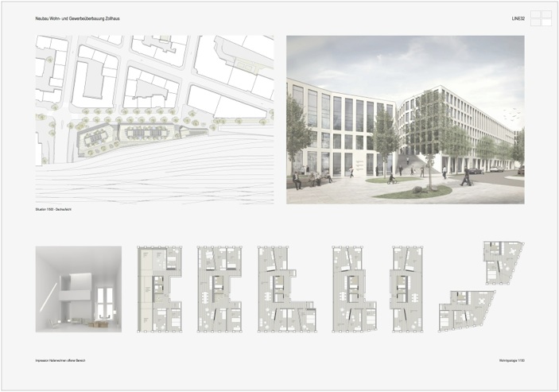Select the LINE32 label in the header
Screen dimensions: 559x392
(518, 17)
